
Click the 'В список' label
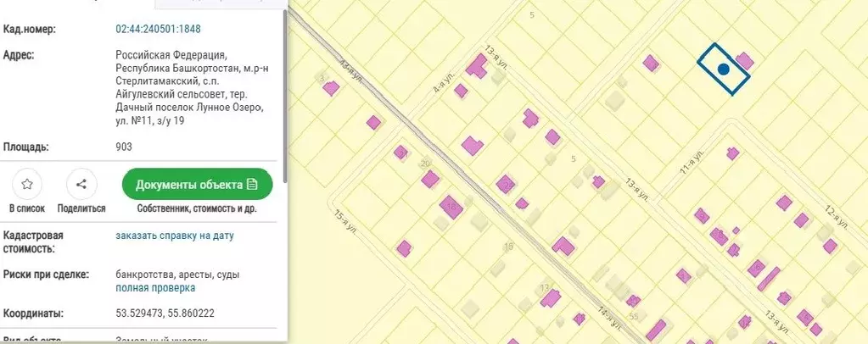27,208
